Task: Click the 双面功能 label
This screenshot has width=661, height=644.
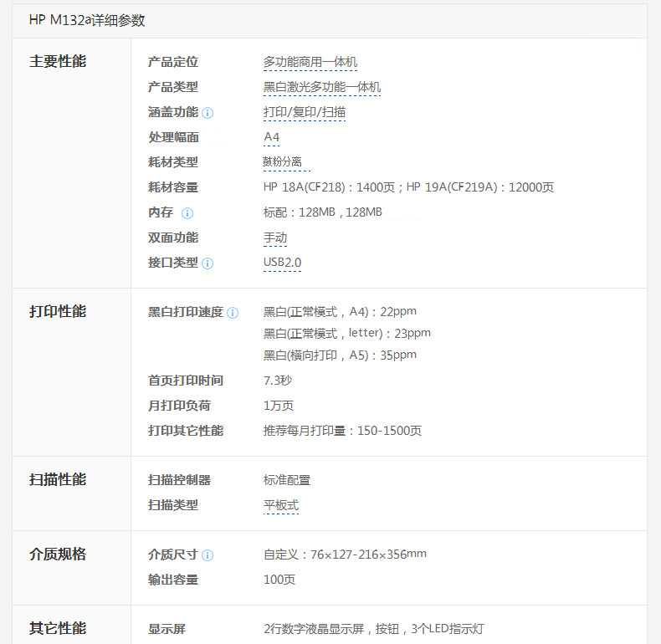Action: tap(173, 238)
